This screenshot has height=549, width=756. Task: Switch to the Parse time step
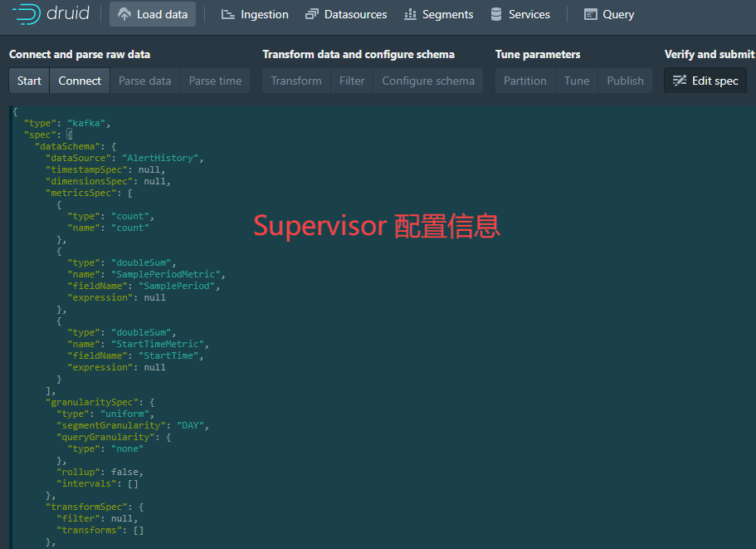pos(215,81)
